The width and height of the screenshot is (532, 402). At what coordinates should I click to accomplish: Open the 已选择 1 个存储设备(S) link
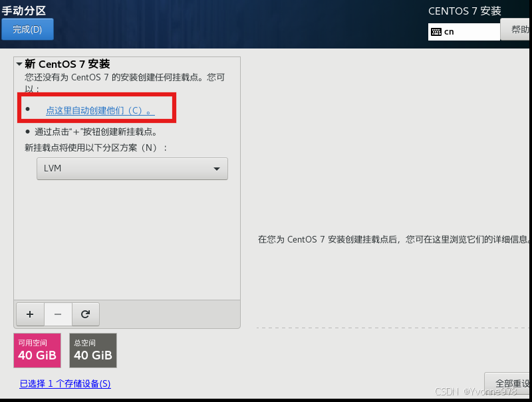(x=65, y=383)
